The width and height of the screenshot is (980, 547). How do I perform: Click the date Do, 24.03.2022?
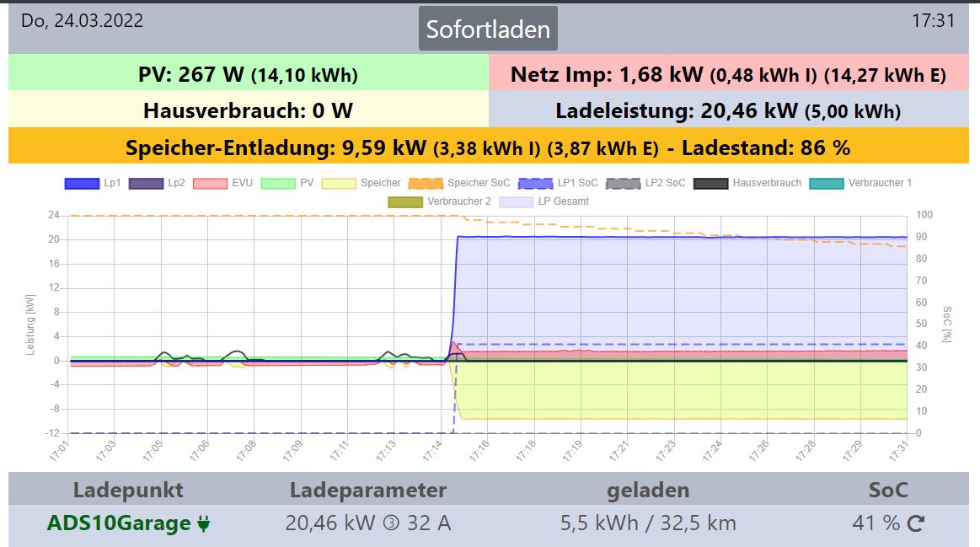point(82,20)
